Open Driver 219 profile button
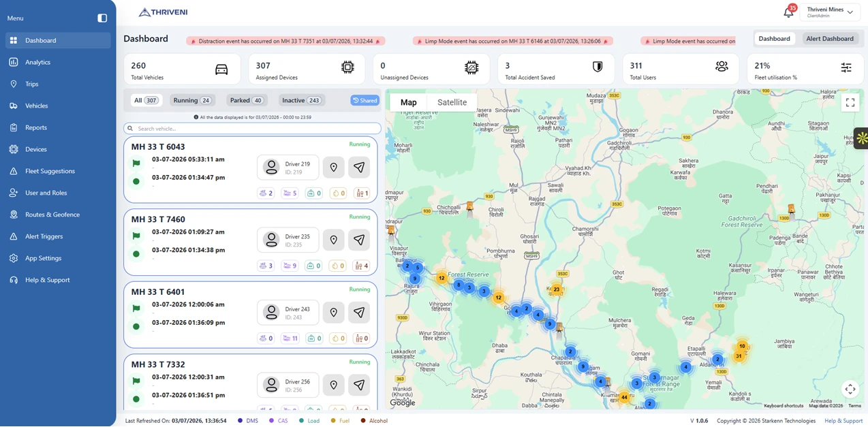Viewport: 868px width, 427px height. coord(288,167)
